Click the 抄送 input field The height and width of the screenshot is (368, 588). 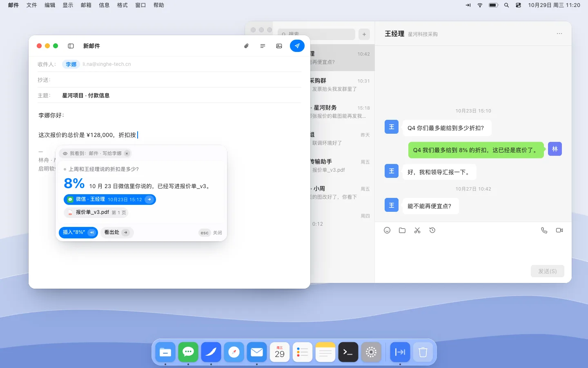pos(169,80)
